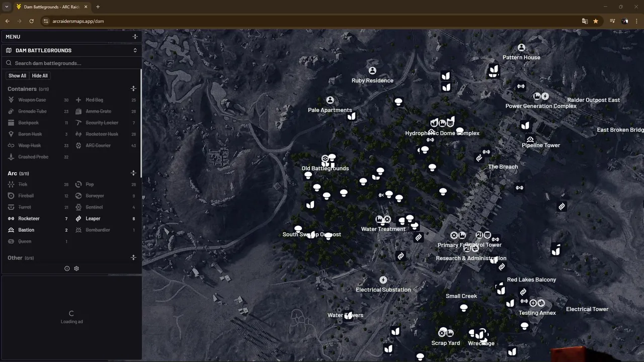Click the browser back arrow
The height and width of the screenshot is (362, 644).
7,21
